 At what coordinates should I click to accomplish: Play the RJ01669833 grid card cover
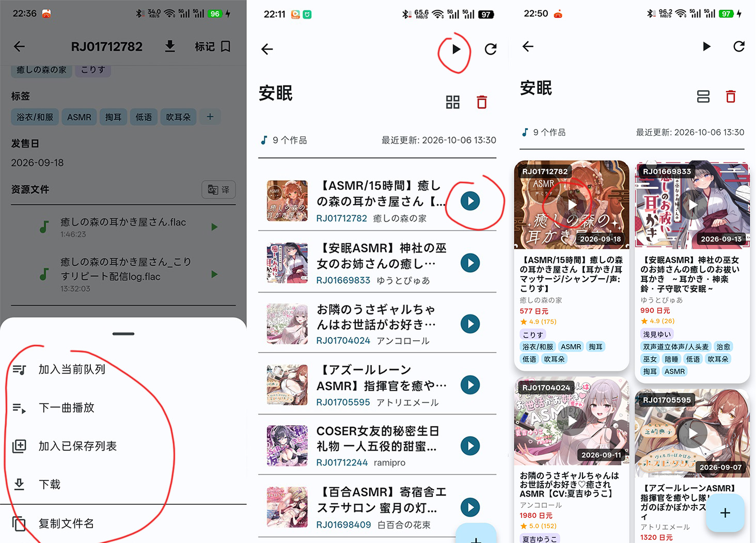point(692,205)
